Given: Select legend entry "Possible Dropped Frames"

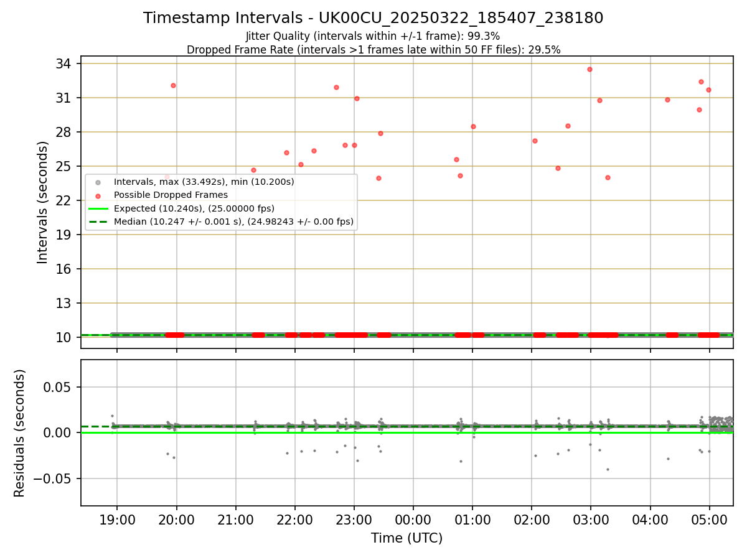Looking at the screenshot, I should (171, 195).
